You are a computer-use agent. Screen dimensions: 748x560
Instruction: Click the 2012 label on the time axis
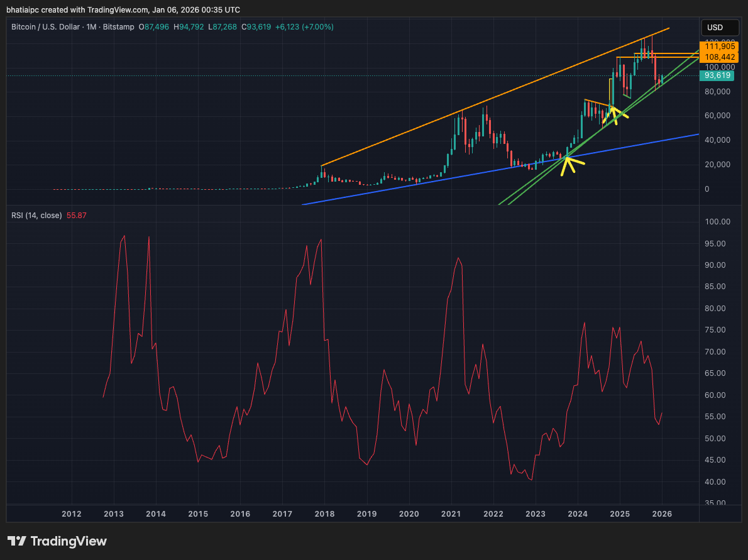72,514
